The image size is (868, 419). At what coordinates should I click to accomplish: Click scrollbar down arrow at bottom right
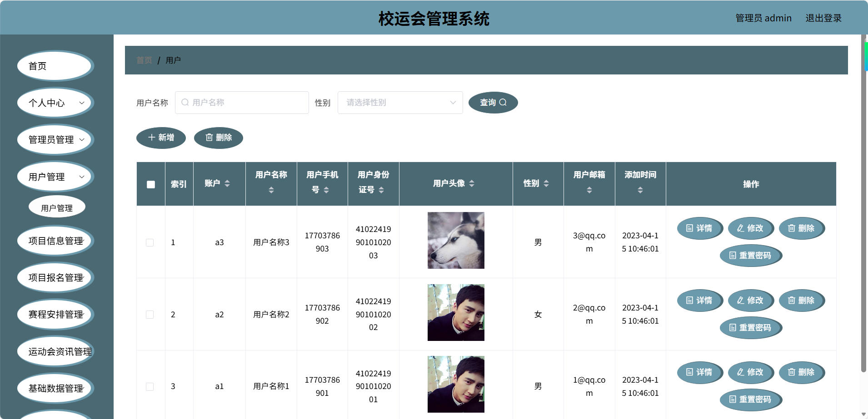coord(864,414)
